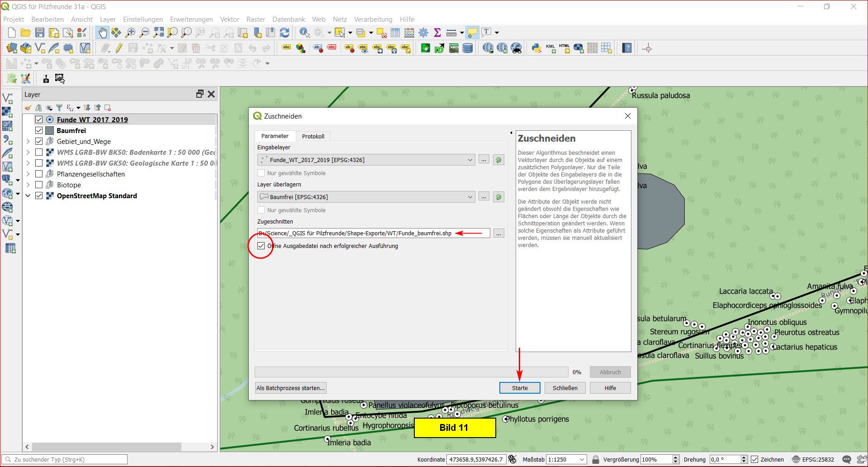Expand the Gebiet_und_Wege layer group
868x467 pixels.
coord(28,142)
